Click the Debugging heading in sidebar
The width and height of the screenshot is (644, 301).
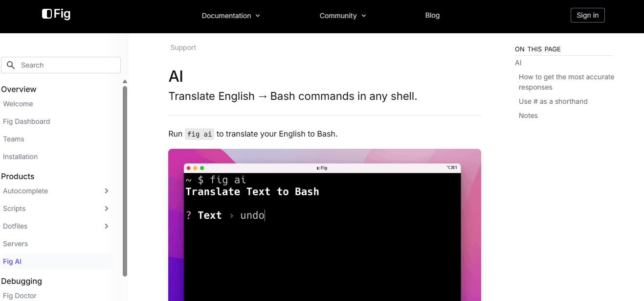(22, 281)
